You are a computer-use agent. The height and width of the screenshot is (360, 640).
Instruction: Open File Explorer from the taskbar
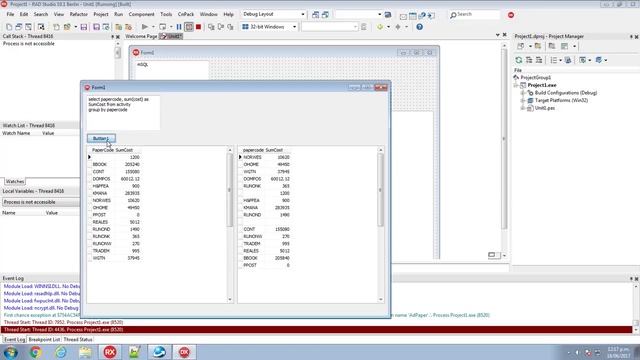[x=85, y=352]
